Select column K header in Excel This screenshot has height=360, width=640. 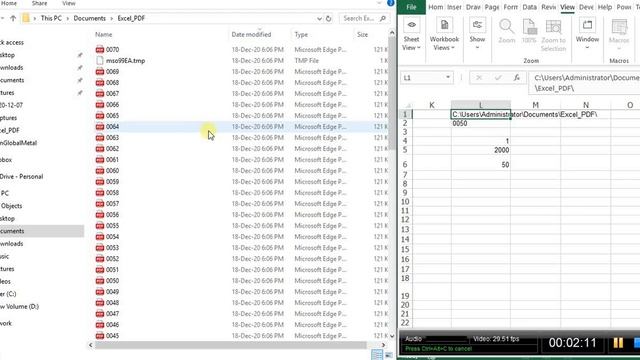coord(431,105)
